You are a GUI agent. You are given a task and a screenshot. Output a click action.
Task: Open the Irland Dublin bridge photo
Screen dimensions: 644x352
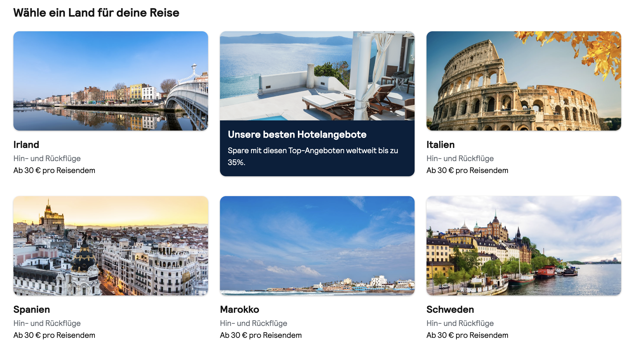111,81
